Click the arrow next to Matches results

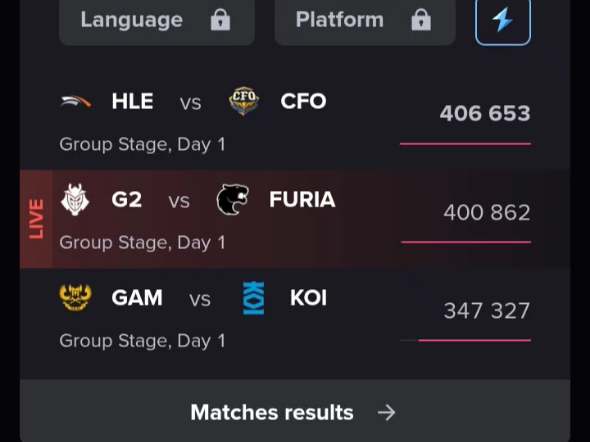click(x=386, y=413)
